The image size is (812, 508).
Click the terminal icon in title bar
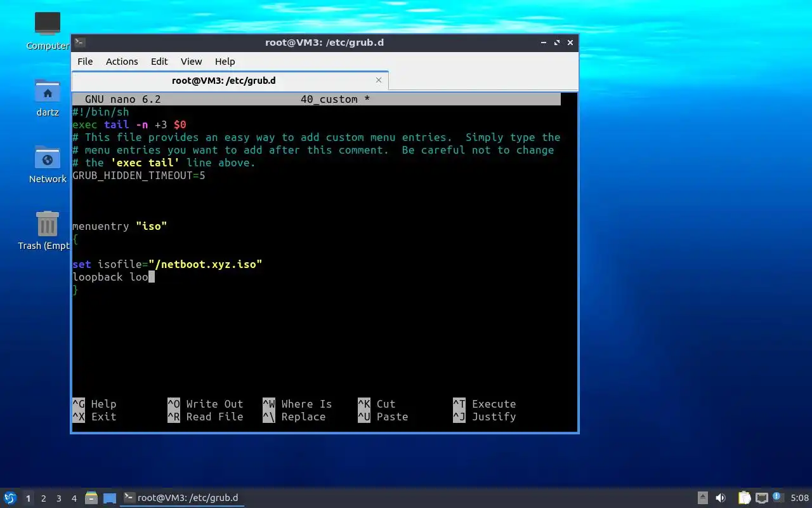click(x=80, y=43)
